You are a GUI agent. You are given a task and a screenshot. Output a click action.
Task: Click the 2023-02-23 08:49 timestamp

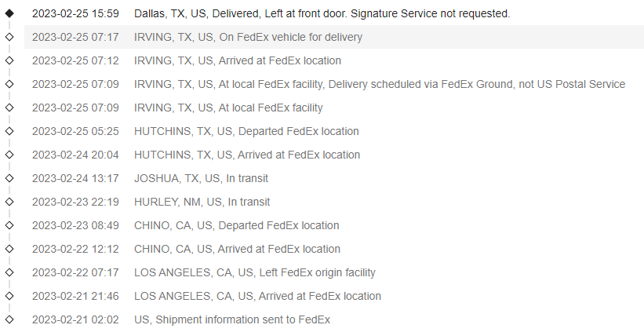(x=75, y=225)
